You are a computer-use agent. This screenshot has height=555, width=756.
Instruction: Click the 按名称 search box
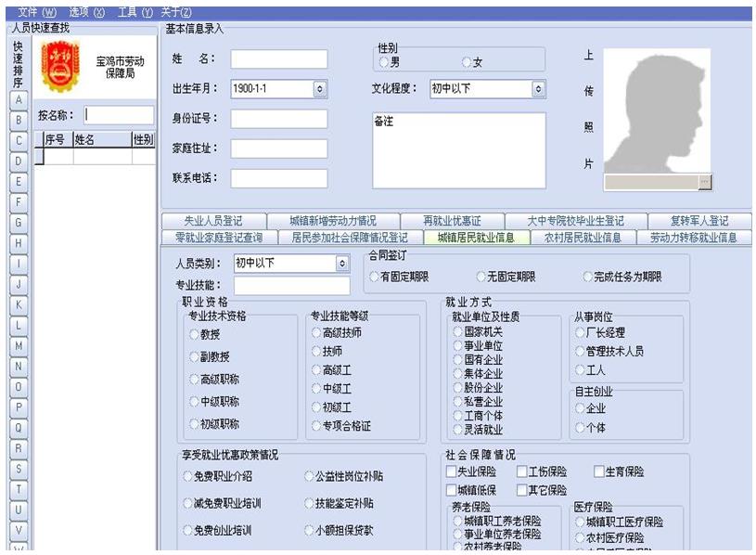click(119, 115)
